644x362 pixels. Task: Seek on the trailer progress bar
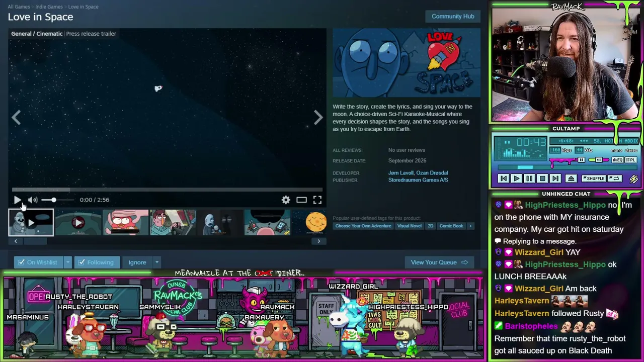[x=167, y=190]
